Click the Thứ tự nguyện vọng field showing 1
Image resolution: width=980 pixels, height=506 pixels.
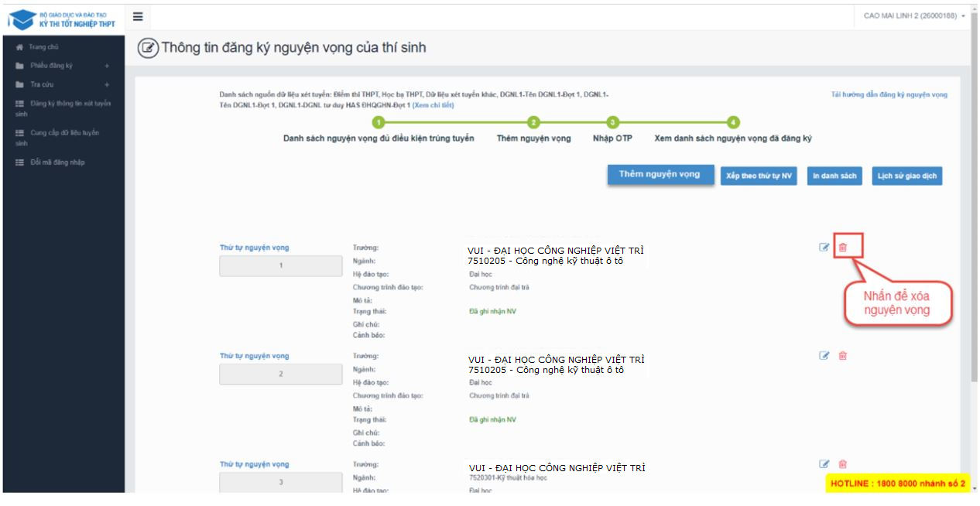[x=281, y=266]
